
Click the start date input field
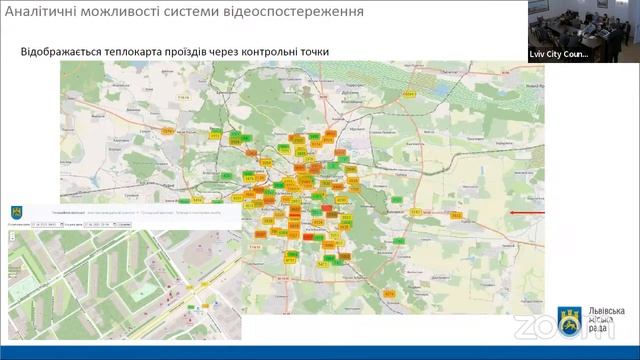point(47,224)
